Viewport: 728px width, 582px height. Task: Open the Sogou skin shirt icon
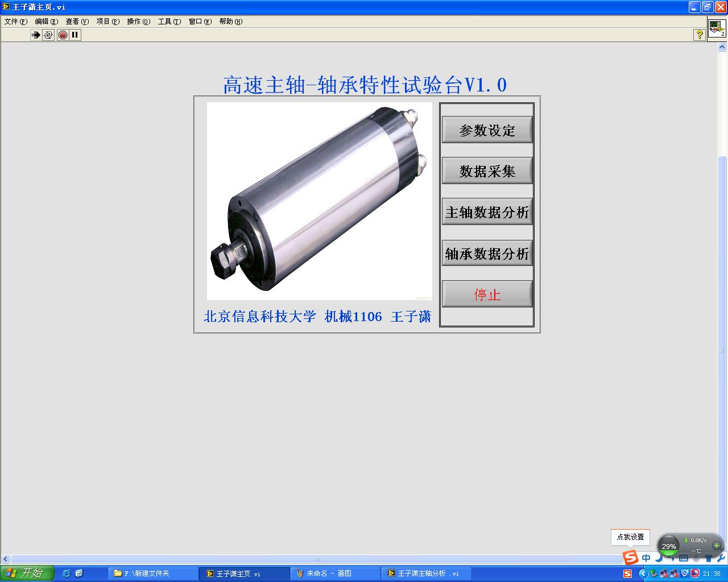click(x=709, y=558)
